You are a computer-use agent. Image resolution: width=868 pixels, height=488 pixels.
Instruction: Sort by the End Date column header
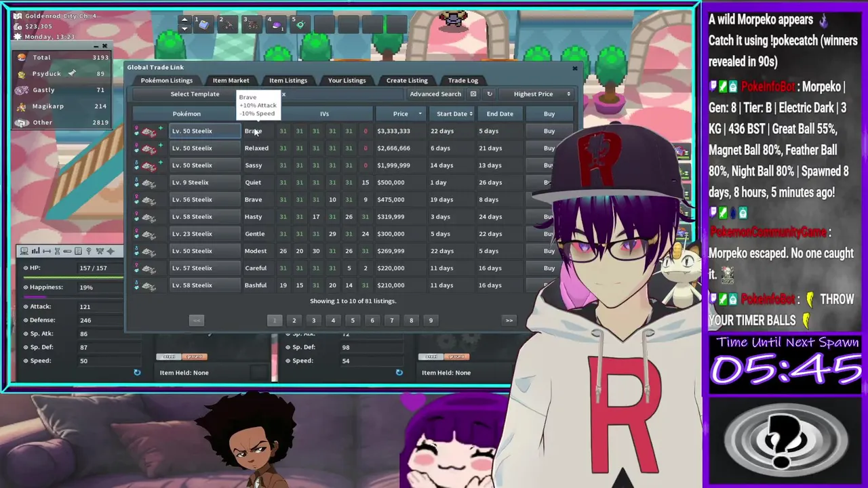(x=500, y=114)
